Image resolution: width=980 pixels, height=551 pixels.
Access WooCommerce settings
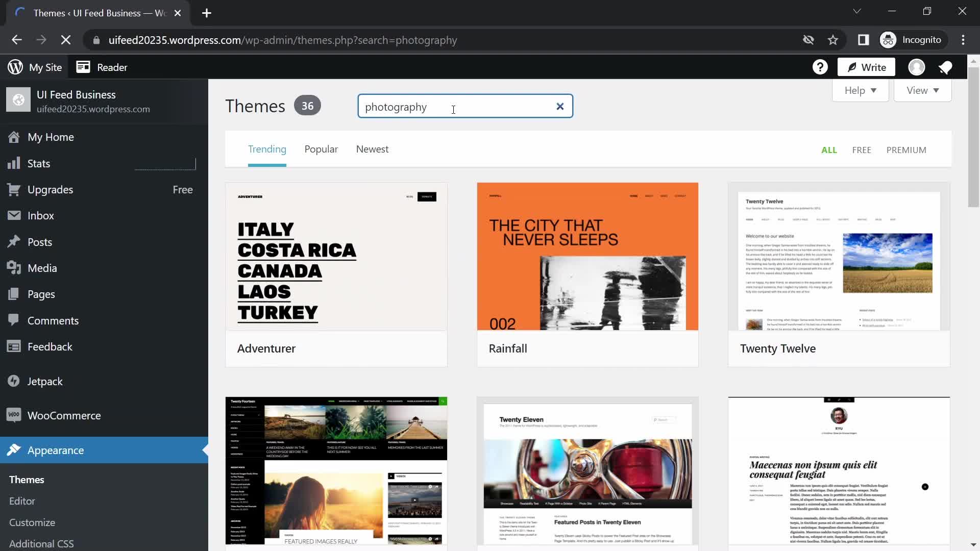point(64,415)
